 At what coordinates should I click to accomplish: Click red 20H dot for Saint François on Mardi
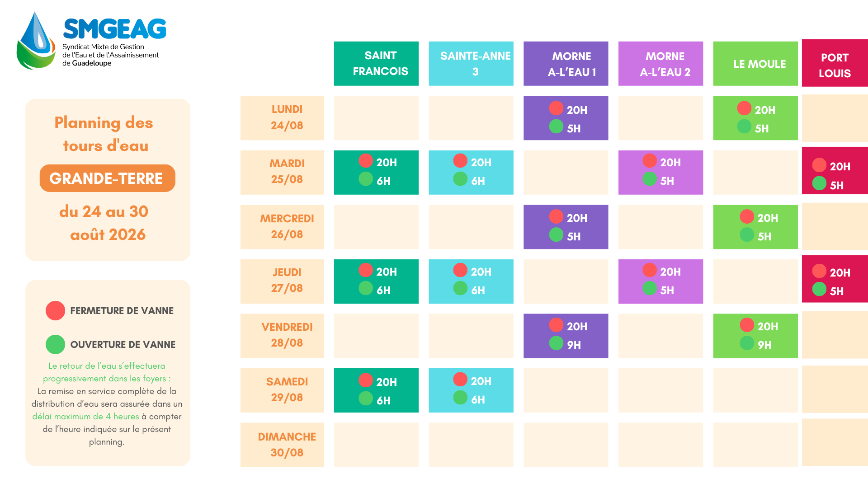(366, 160)
